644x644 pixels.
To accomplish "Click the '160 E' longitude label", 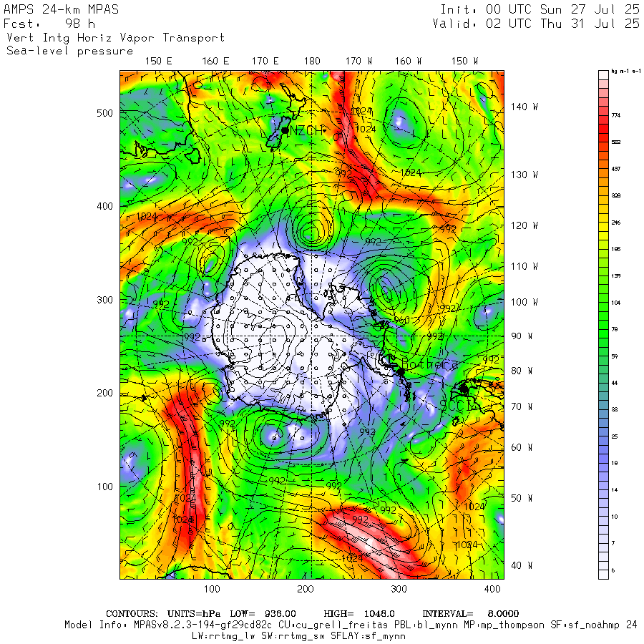I will pos(215,62).
